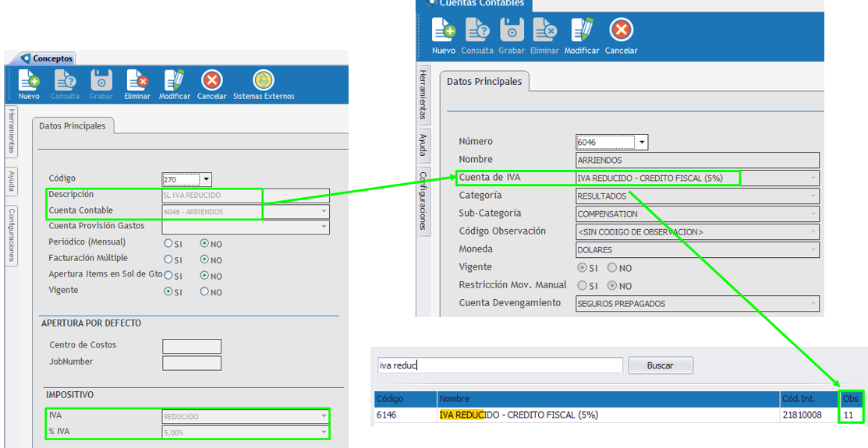Open Ayuda side tab in Cuentas Contables

tap(423, 145)
